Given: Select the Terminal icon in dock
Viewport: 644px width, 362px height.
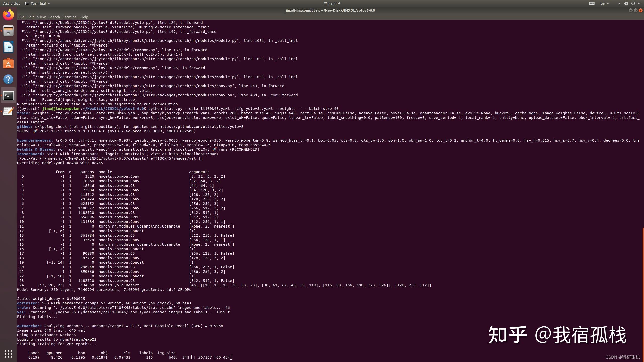Looking at the screenshot, I should [x=8, y=96].
